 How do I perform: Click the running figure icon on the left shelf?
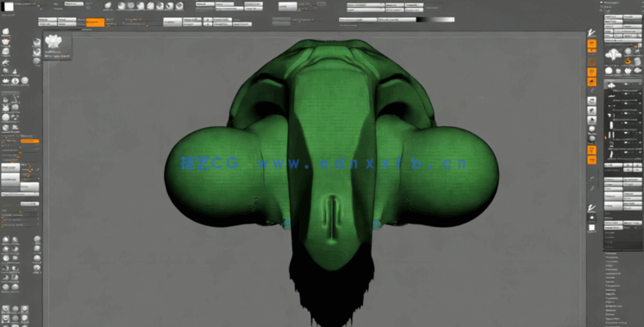(6, 62)
